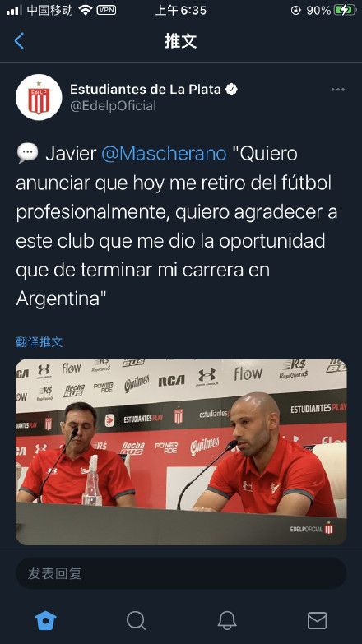Tap the Wi-Fi icon in status bar
The width and height of the screenshot is (362, 644).
[85, 10]
